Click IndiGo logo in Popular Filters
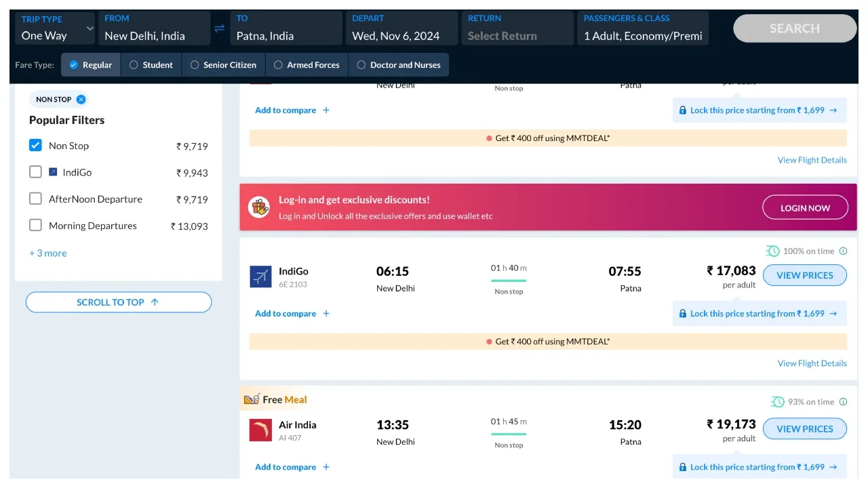Screen dimensions: 868x488 [x=54, y=172]
